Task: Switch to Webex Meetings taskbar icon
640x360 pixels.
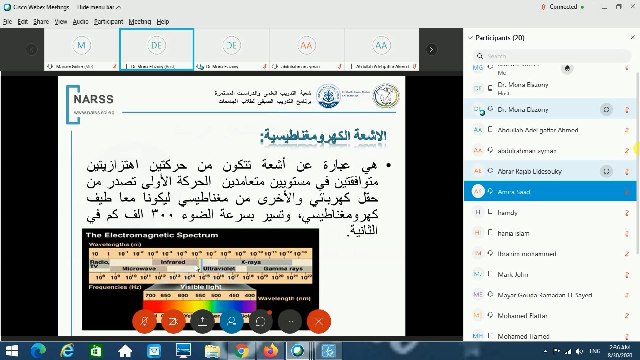Action: (298, 351)
